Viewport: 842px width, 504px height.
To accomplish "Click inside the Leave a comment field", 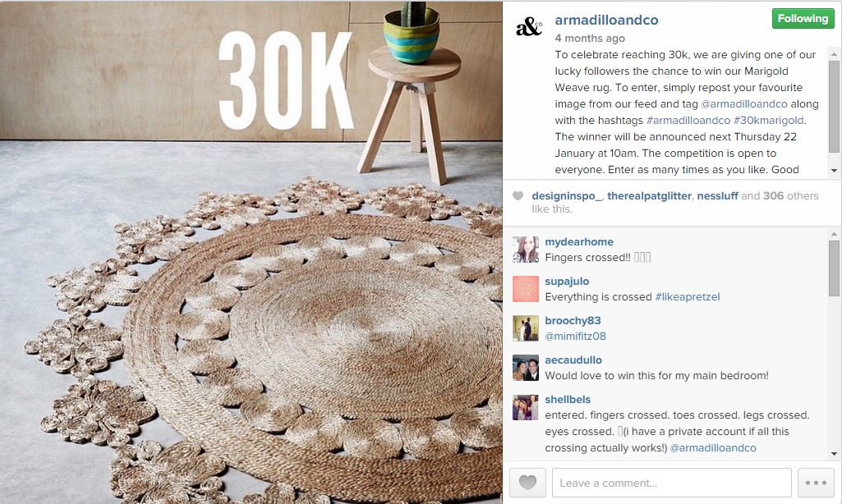I will pyautogui.click(x=672, y=483).
